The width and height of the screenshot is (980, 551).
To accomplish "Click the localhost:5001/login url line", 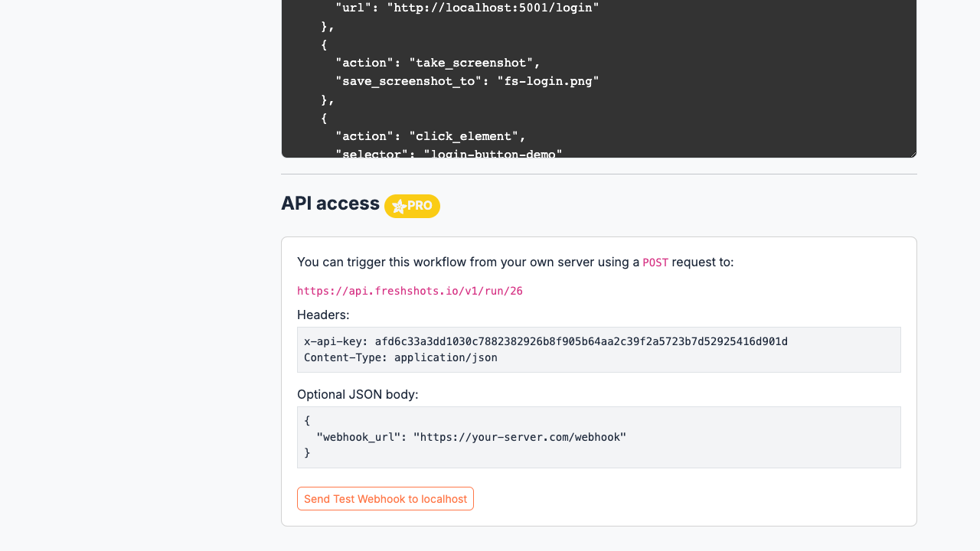I will pos(467,8).
